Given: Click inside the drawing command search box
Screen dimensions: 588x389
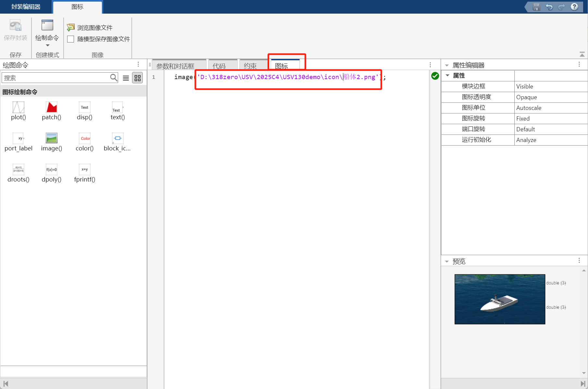Looking at the screenshot, I should tap(55, 78).
